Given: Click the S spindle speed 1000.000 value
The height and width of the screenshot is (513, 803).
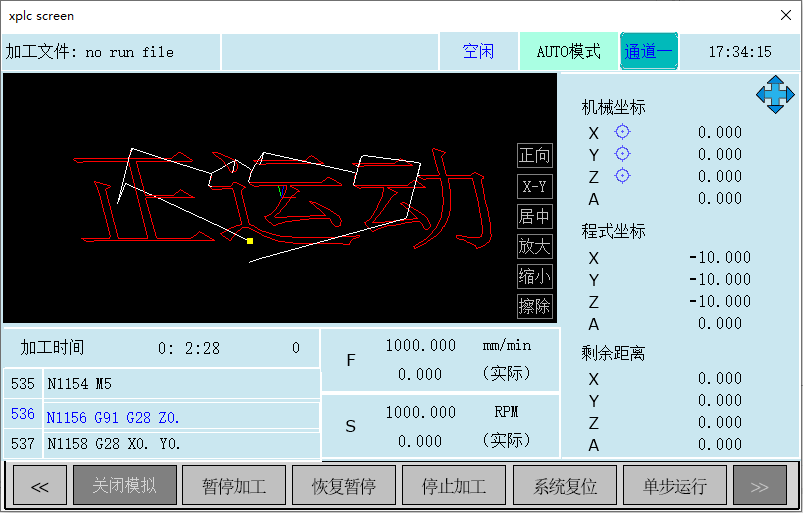Looking at the screenshot, I should point(420,412).
